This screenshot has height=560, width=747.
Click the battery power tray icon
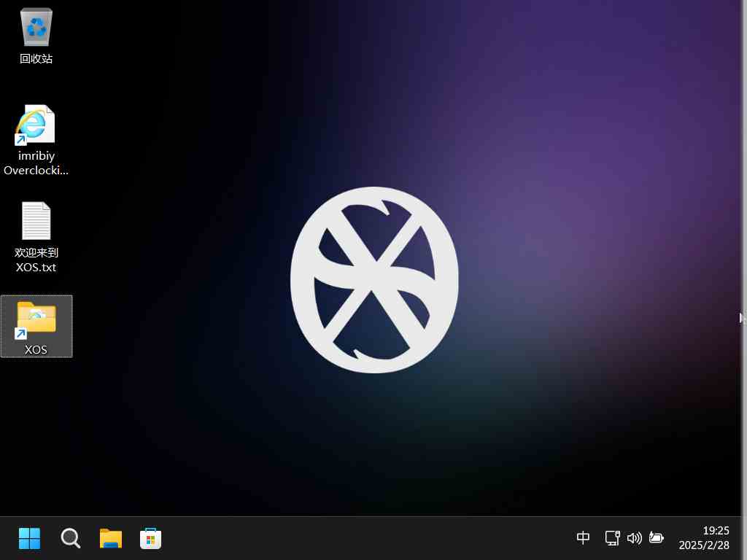click(x=657, y=538)
